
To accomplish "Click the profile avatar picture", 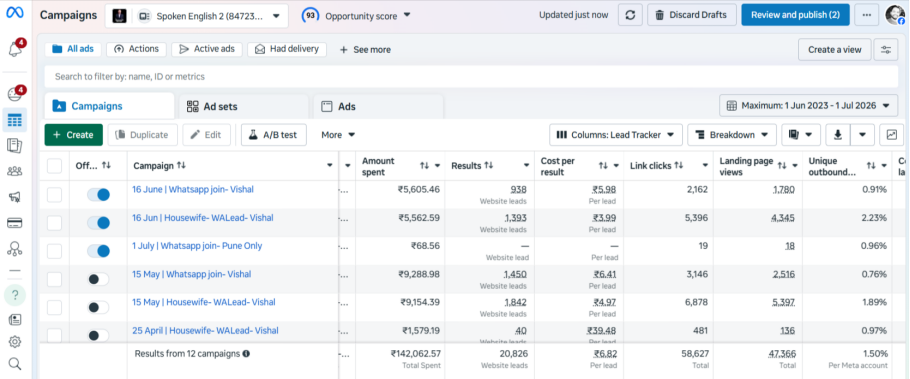I will click(896, 15).
